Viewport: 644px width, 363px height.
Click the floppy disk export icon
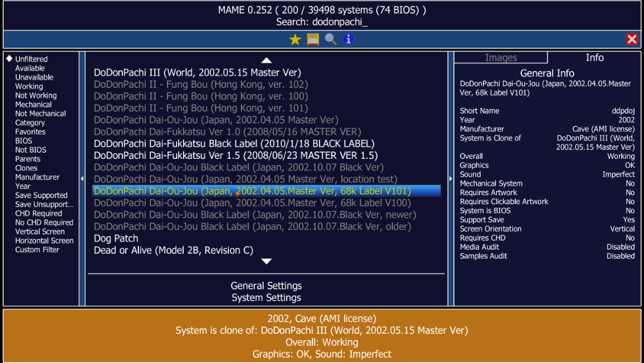point(312,39)
